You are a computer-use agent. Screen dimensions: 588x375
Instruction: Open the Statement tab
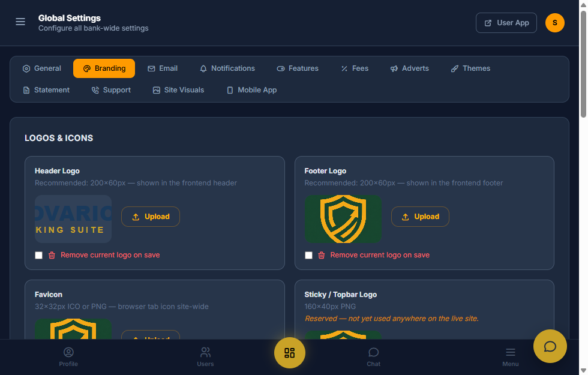46,90
